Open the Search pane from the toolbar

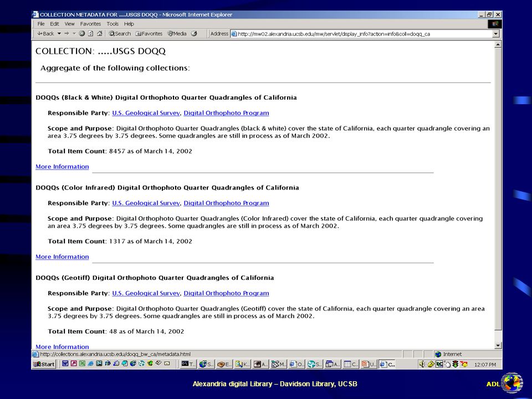click(x=120, y=34)
